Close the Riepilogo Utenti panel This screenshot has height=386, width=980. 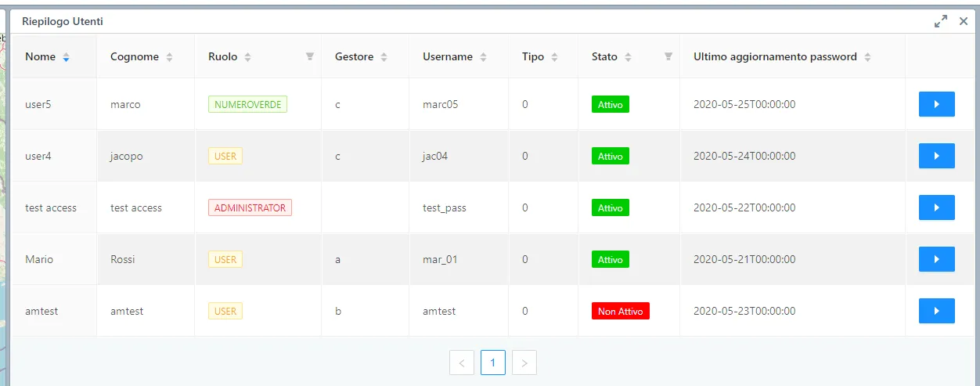[964, 22]
